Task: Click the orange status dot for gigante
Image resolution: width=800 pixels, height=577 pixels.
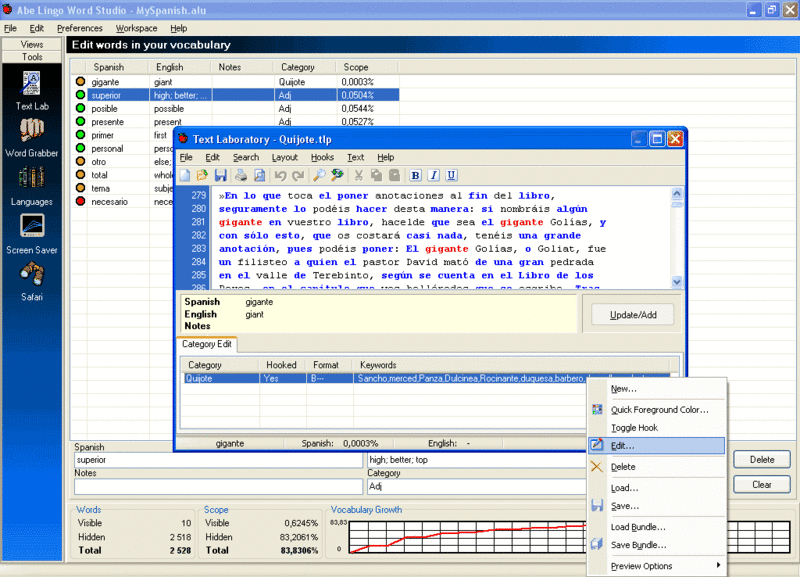Action: pos(80,82)
